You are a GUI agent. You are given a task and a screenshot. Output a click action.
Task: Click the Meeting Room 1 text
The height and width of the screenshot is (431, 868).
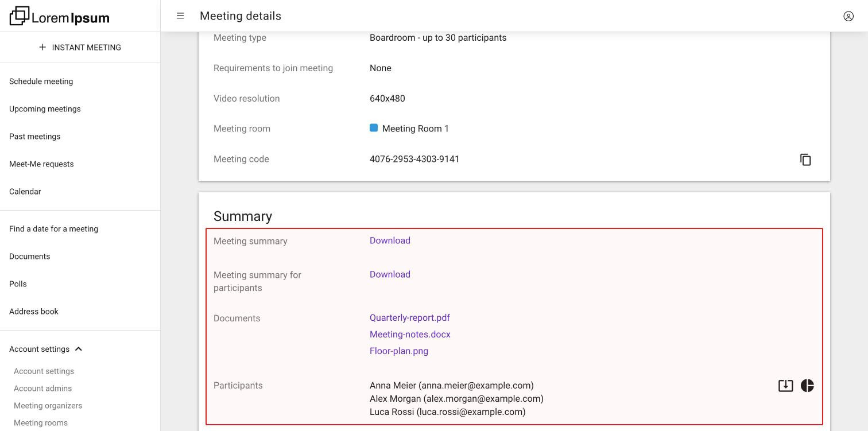click(416, 129)
